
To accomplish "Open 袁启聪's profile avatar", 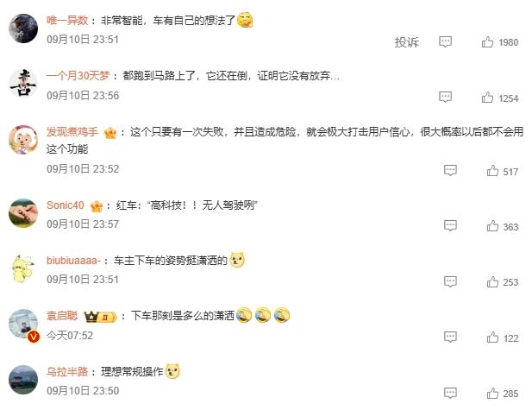I will 23,325.
